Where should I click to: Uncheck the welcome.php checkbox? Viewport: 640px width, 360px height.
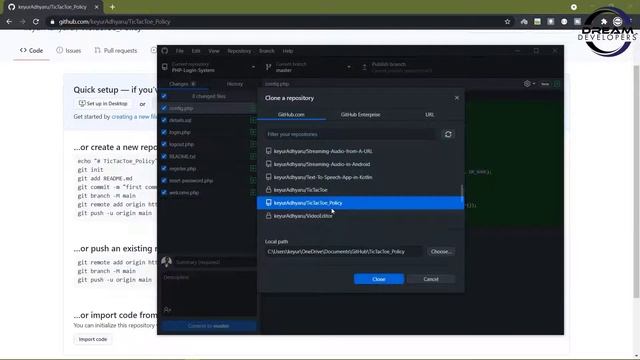pos(164,192)
